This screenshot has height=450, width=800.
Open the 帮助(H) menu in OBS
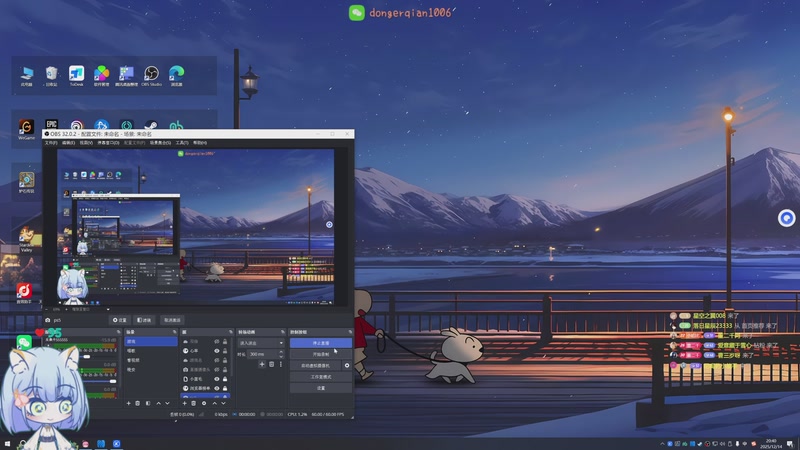(x=200, y=143)
